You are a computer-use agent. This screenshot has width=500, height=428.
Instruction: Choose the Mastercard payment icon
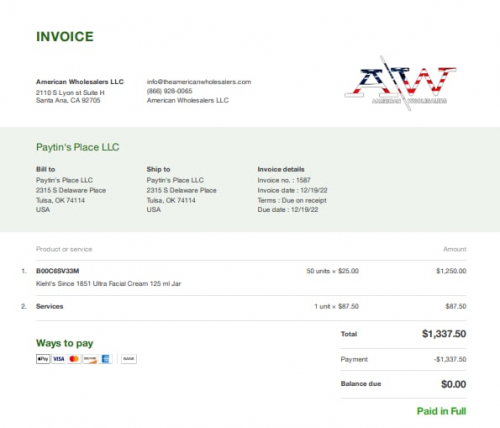tap(74, 359)
